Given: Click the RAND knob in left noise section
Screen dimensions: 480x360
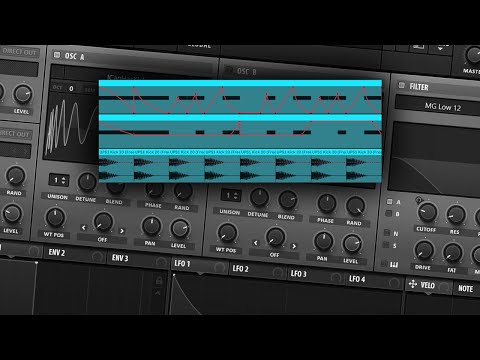Looking at the screenshot, I should pyautogui.click(x=15, y=176).
